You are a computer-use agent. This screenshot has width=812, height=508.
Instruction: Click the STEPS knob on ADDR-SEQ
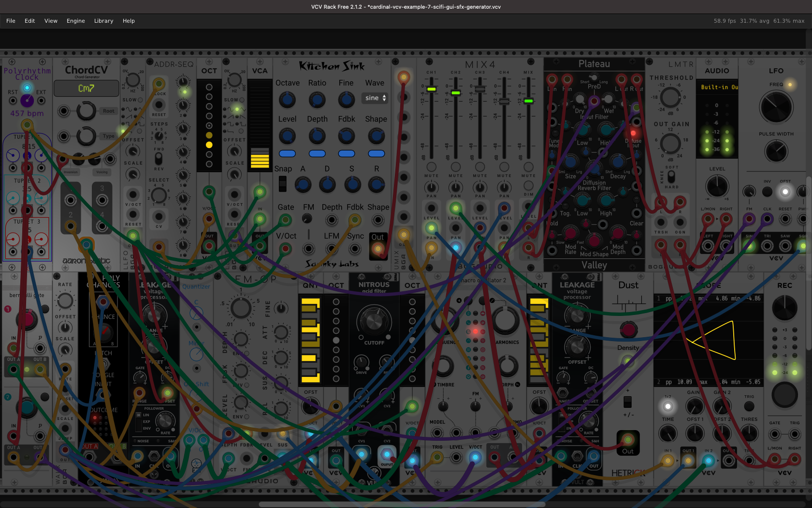pyautogui.click(x=159, y=136)
